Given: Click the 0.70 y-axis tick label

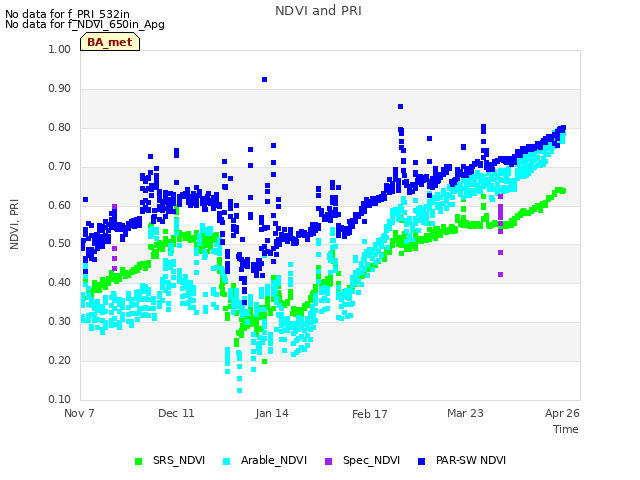Looking at the screenshot, I should [x=60, y=167].
